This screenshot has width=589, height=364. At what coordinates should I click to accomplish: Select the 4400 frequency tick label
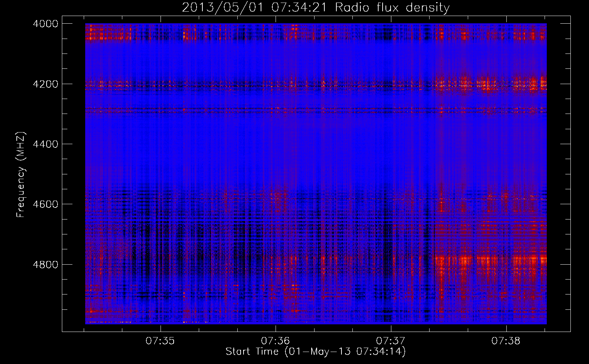(46, 144)
